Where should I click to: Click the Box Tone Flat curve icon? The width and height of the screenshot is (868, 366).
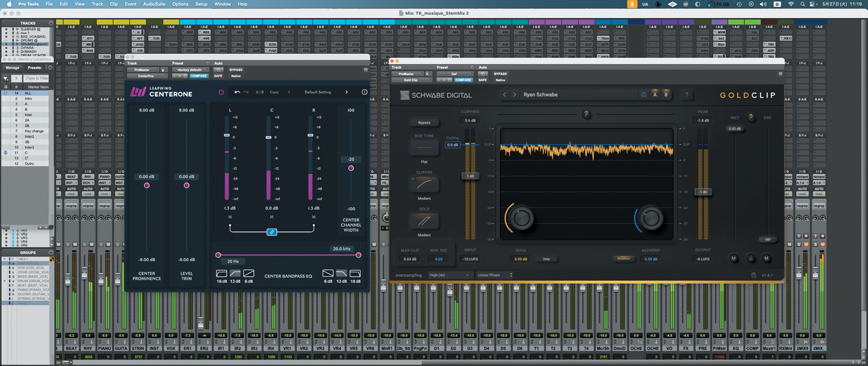(424, 148)
